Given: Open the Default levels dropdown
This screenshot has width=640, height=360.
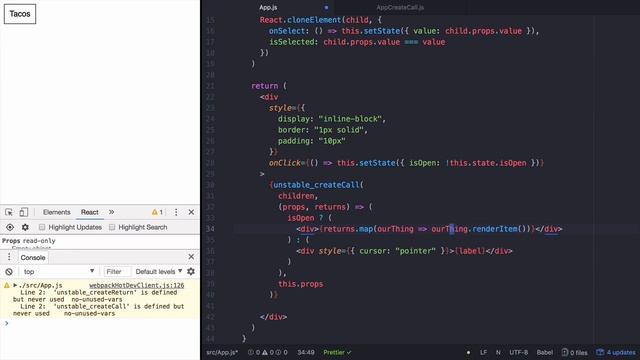Looking at the screenshot, I should tap(159, 271).
